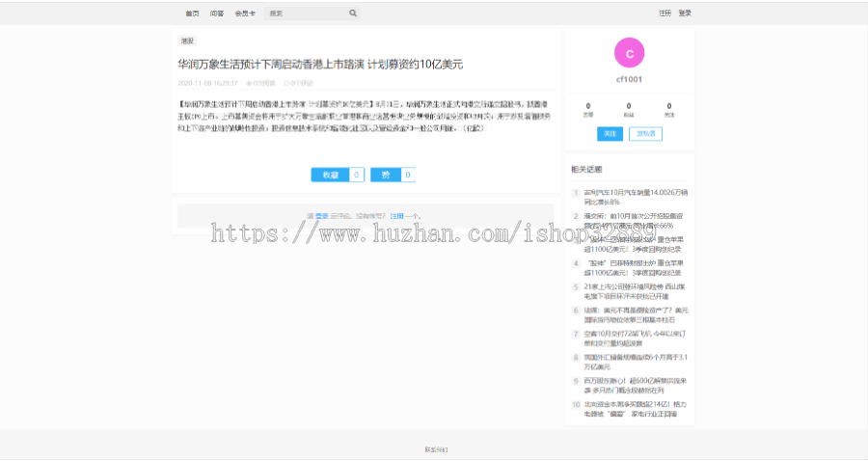Click the magnifier search icon

tap(353, 14)
